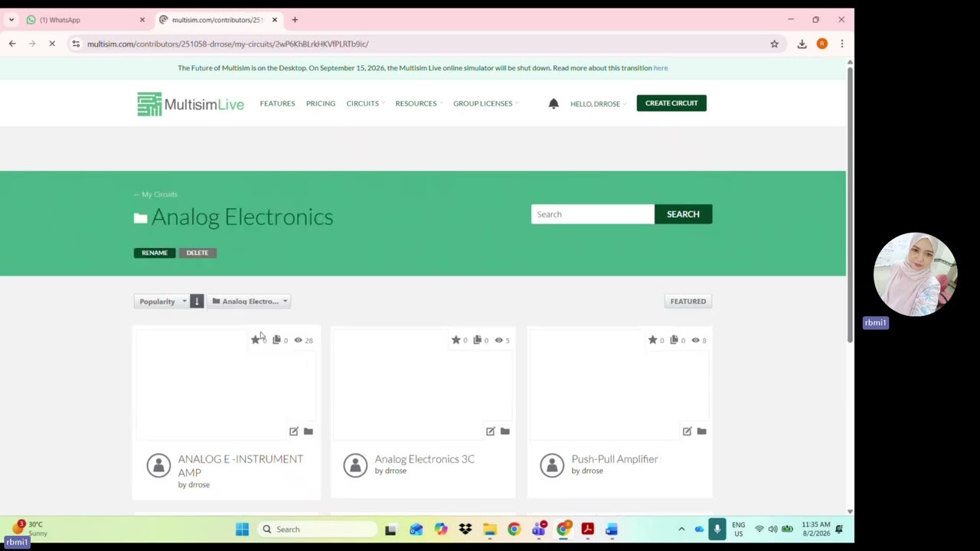
Task: Click author avatar on ANALOG E -INSTRUMENT AMP card
Action: pyautogui.click(x=158, y=465)
